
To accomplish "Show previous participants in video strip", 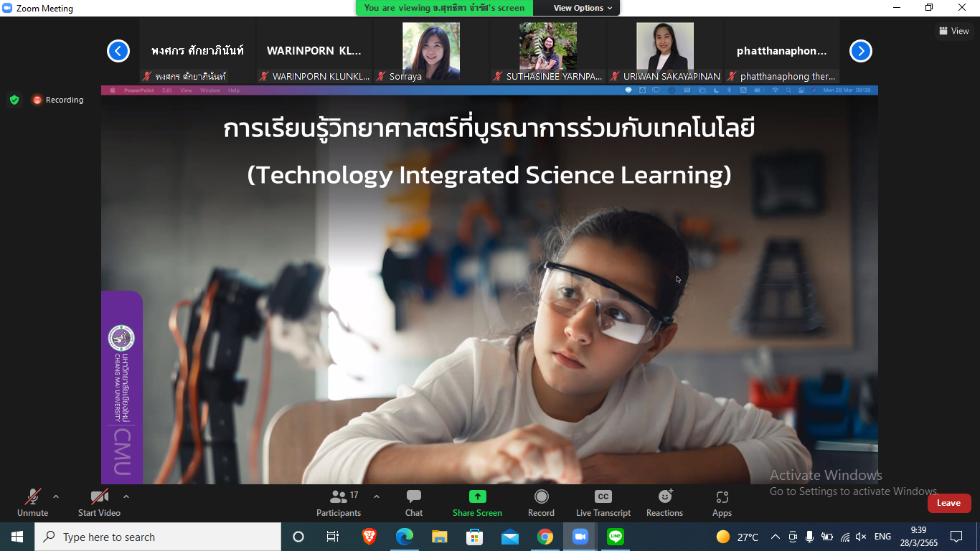I will 118,51.
